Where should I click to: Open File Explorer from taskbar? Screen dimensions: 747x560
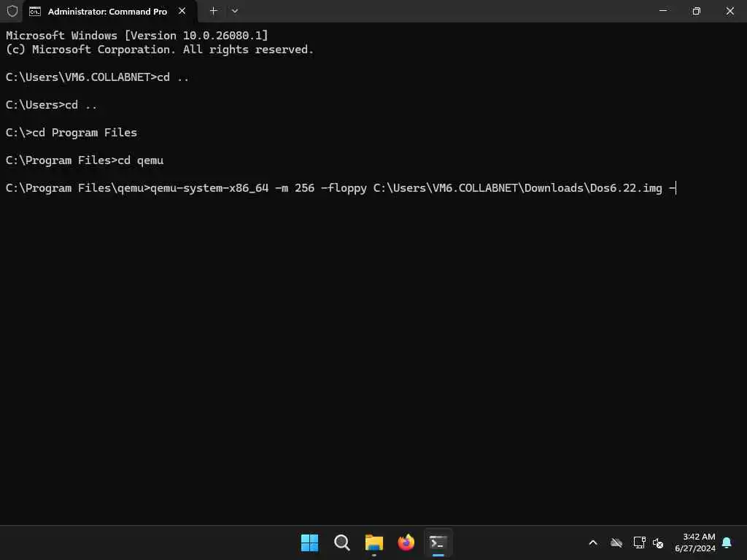(x=374, y=542)
